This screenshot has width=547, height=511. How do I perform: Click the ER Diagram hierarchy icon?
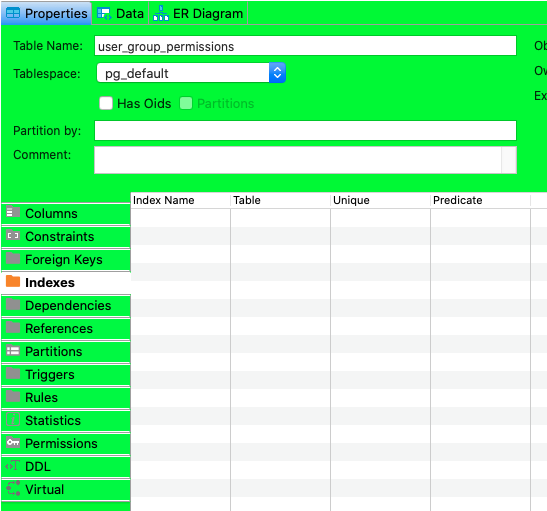pyautogui.click(x=161, y=13)
